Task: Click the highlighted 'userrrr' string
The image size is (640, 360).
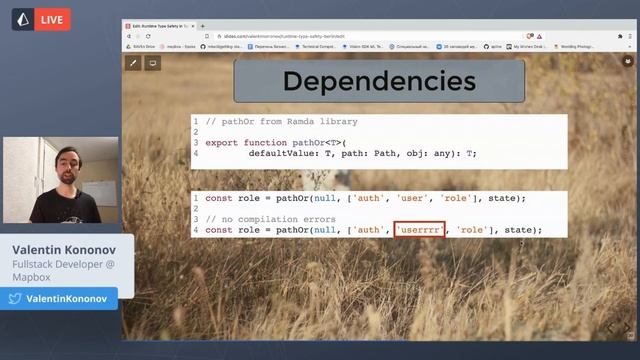Action: coord(420,230)
